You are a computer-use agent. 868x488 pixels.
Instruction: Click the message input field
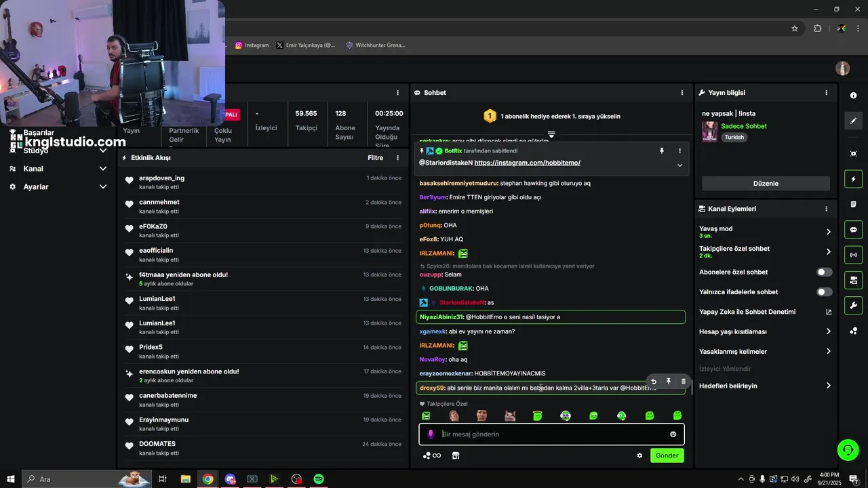click(x=551, y=434)
